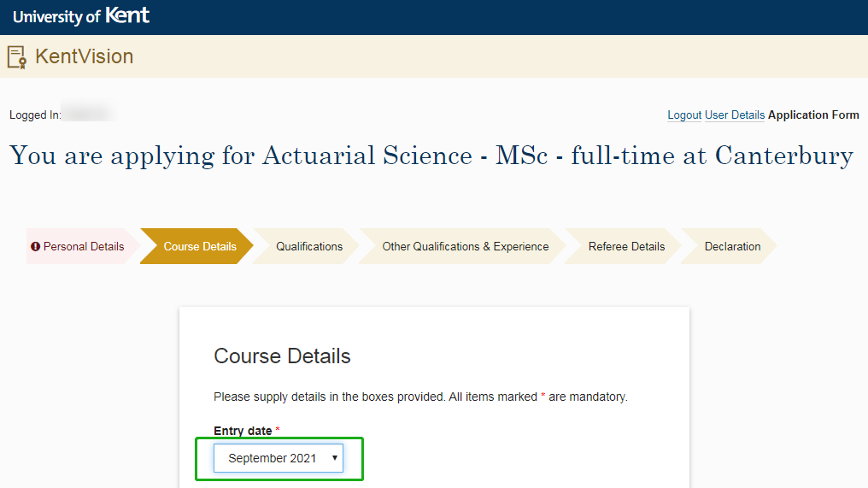Click the Actuarial Science application page heading
868x488 pixels.
click(x=431, y=156)
